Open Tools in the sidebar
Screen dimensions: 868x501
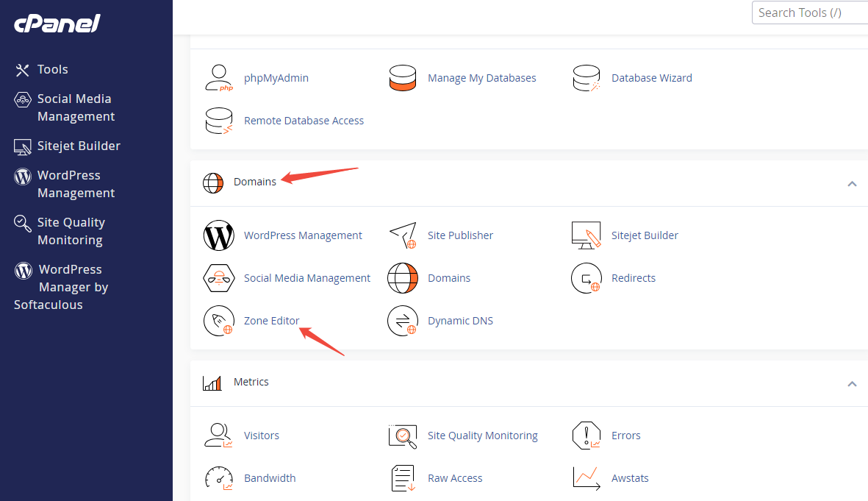[53, 70]
